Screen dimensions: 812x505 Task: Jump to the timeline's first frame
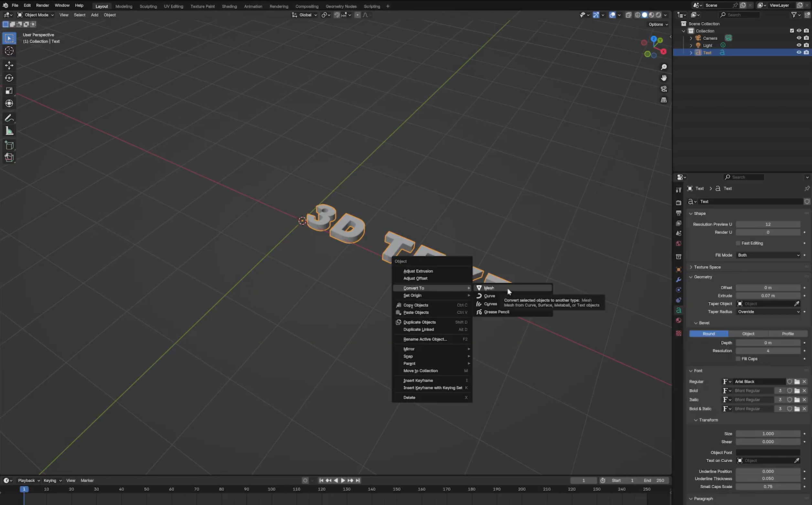(x=321, y=480)
